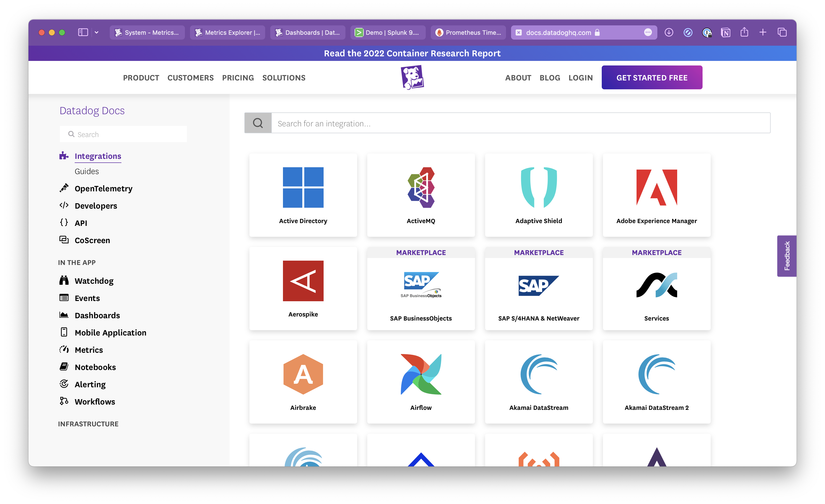
Task: Click the password manager extension icon
Action: tap(707, 32)
